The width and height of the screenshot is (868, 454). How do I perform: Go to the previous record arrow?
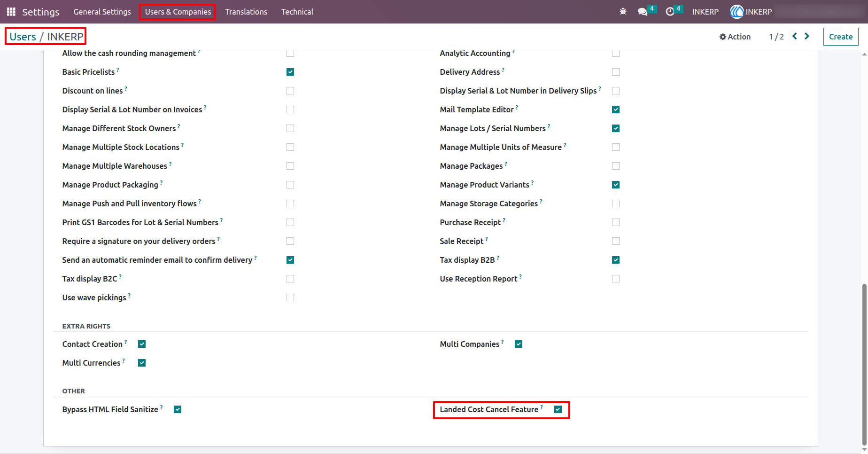[795, 36]
